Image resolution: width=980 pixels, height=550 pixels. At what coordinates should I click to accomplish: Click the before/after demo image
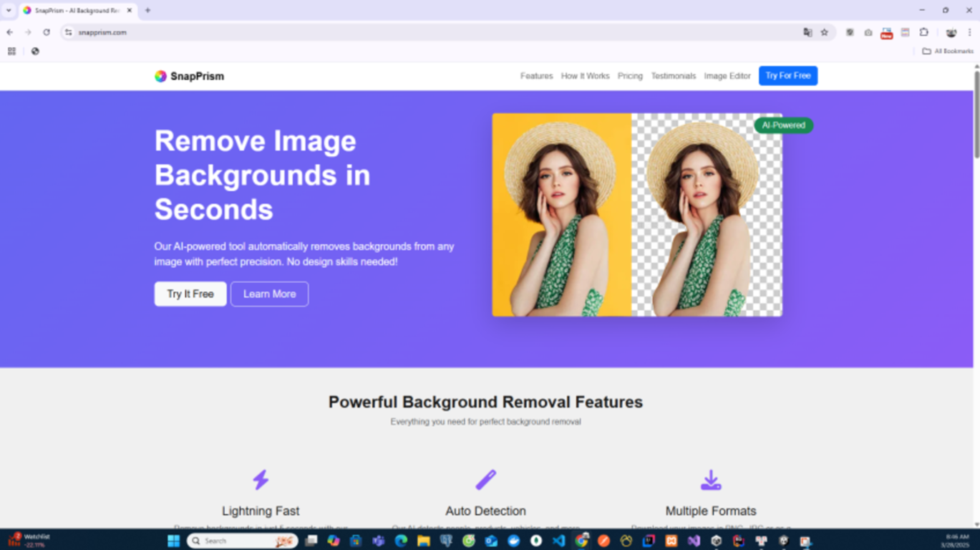[x=637, y=215]
